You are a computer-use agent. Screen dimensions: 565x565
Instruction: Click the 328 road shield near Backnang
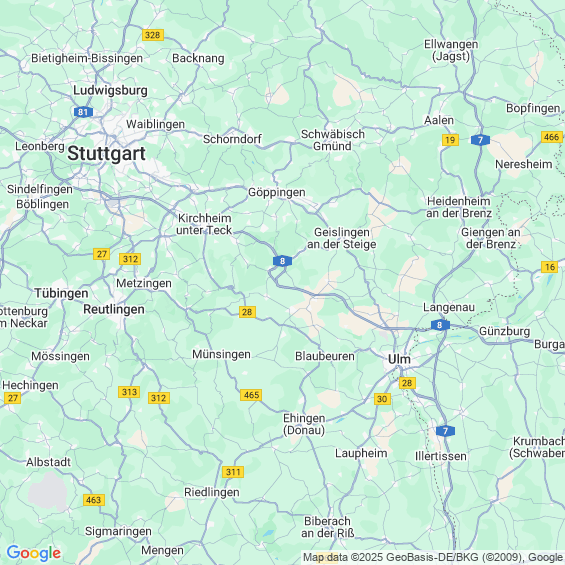tap(153, 35)
